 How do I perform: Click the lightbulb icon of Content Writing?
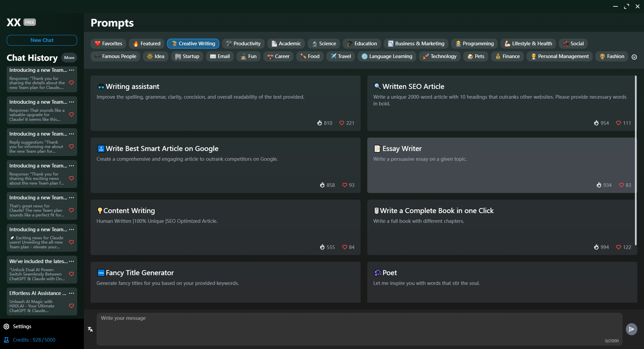[100, 211]
